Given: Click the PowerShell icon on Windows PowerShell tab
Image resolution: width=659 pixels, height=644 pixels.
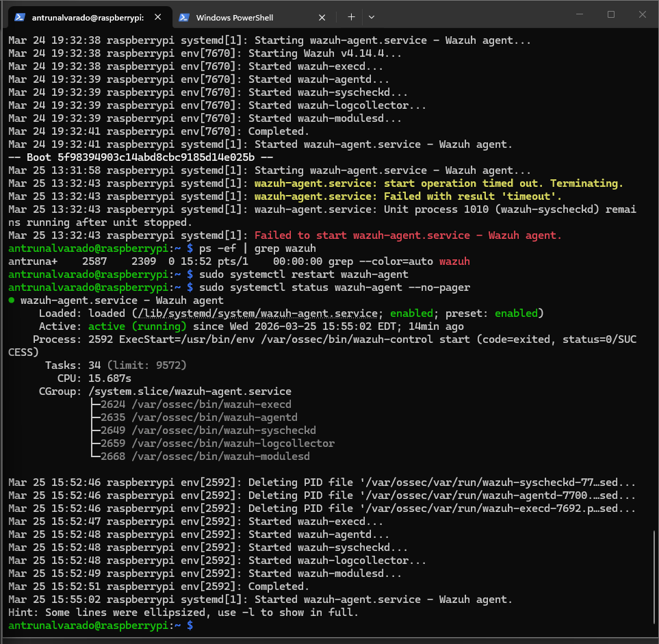Looking at the screenshot, I should (x=183, y=17).
